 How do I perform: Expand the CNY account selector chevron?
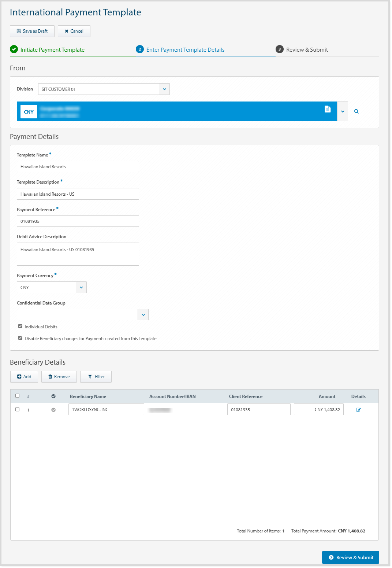click(x=342, y=111)
